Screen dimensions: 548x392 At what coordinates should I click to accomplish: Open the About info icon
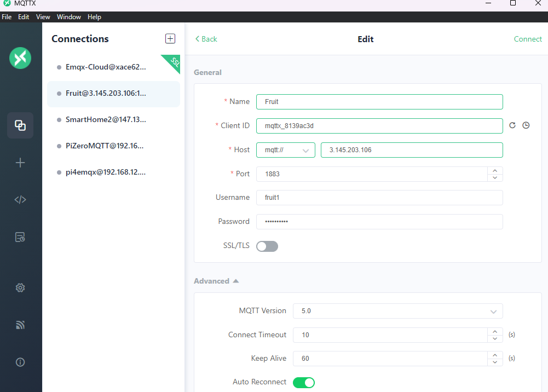coord(20,362)
